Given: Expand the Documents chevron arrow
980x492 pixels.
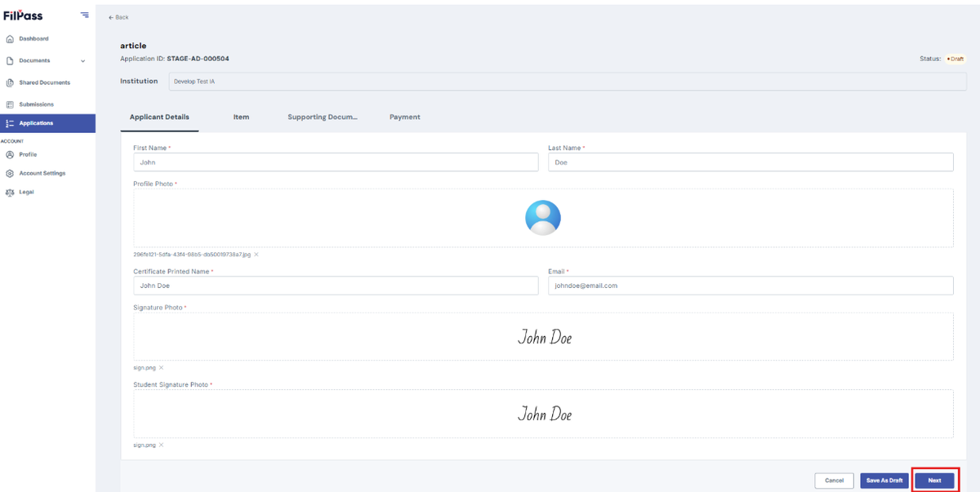Looking at the screenshot, I should 82,61.
